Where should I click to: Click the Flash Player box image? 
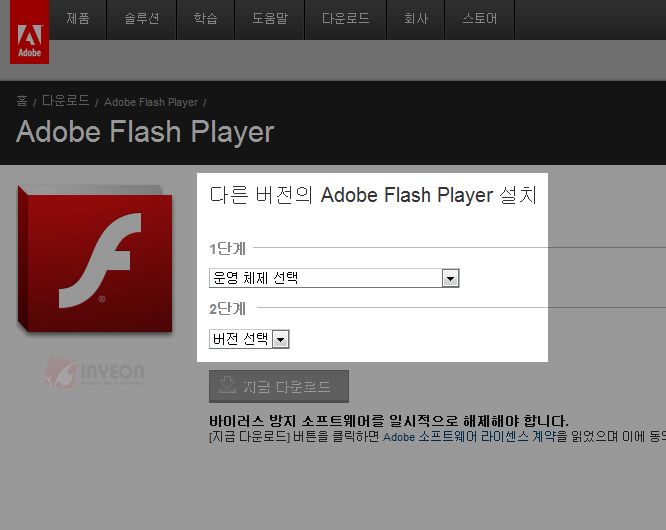[95, 259]
